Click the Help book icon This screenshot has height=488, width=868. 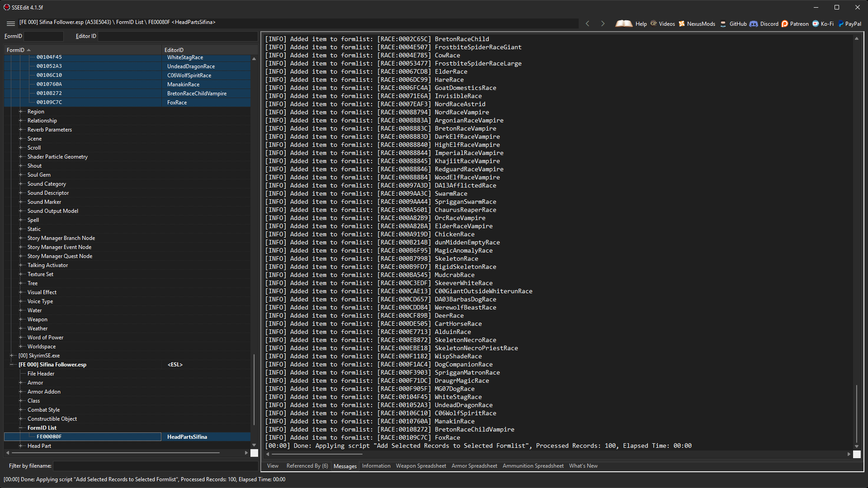tap(624, 23)
